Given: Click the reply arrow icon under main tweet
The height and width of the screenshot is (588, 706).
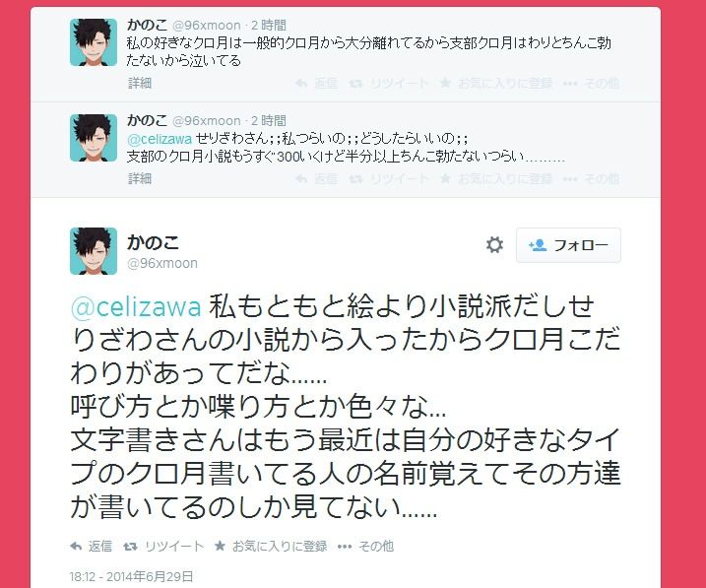Looking at the screenshot, I should tap(76, 546).
